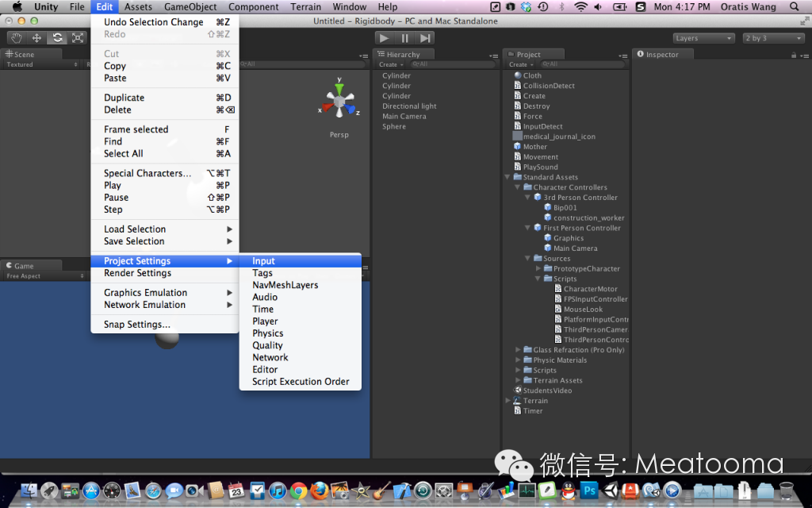
Task: Open Unity from the Dock
Action: pyautogui.click(x=610, y=489)
